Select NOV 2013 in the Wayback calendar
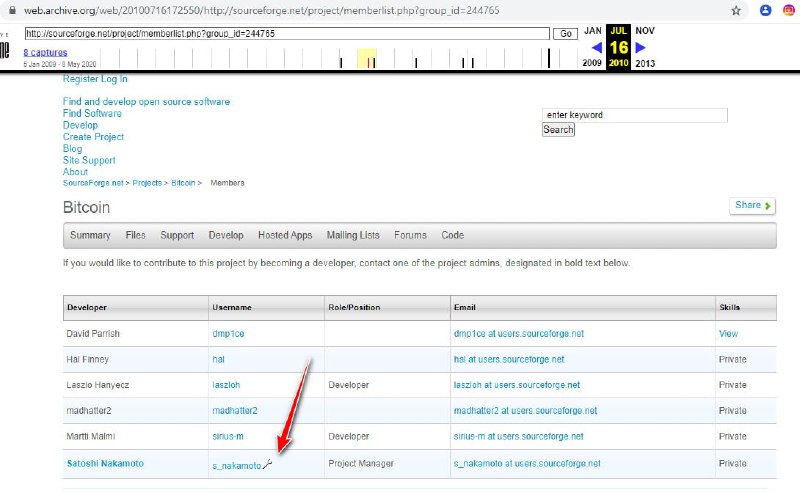 point(645,46)
